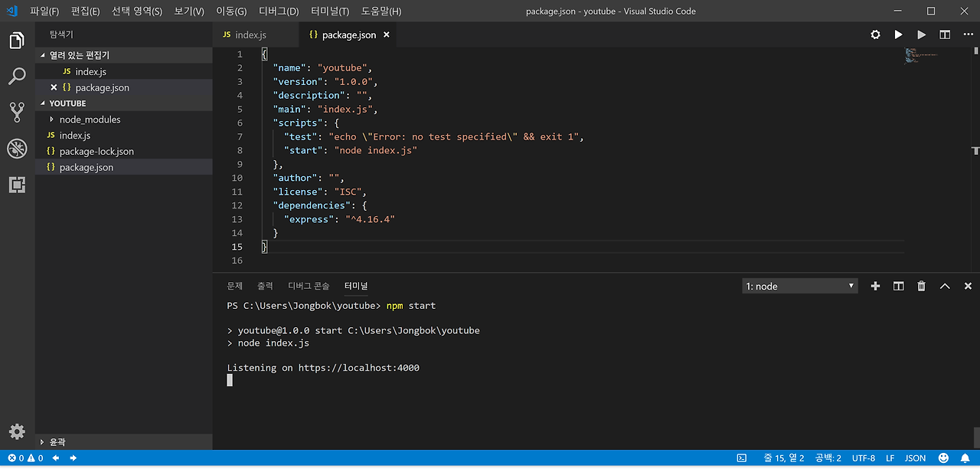Collapse the 열려 있는 편집기 section
This screenshot has height=469, width=980.
124,55
